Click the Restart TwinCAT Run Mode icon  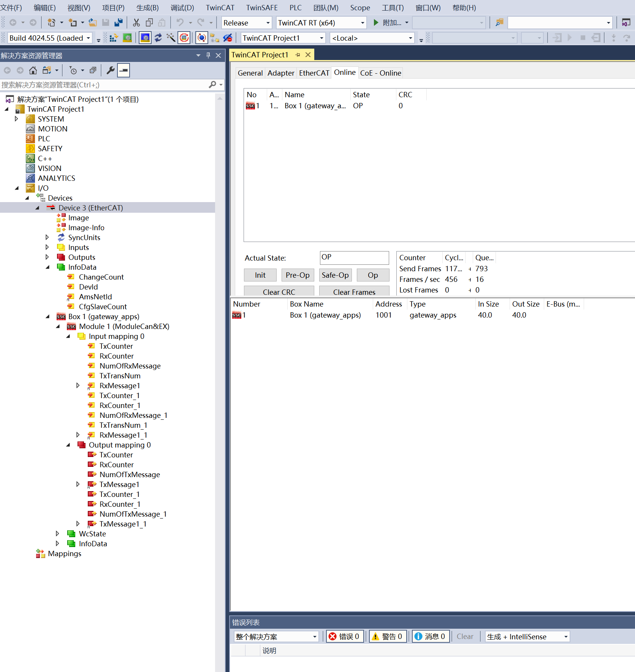[127, 38]
